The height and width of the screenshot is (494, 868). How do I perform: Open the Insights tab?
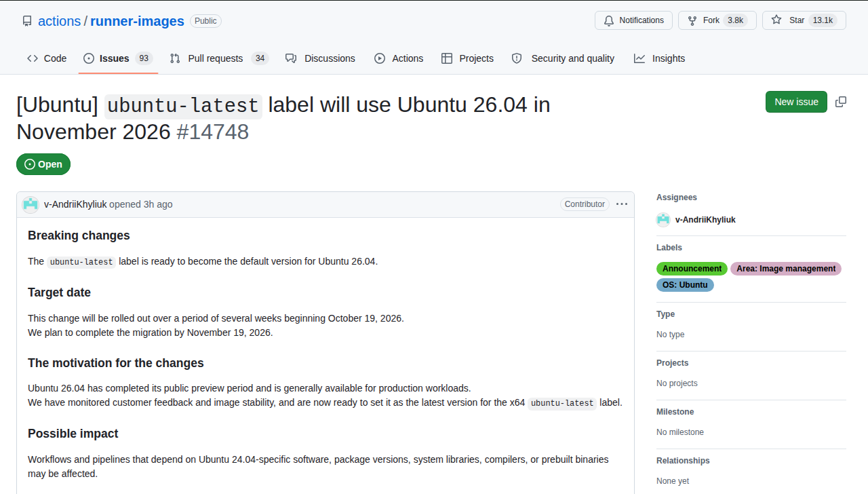[659, 58]
